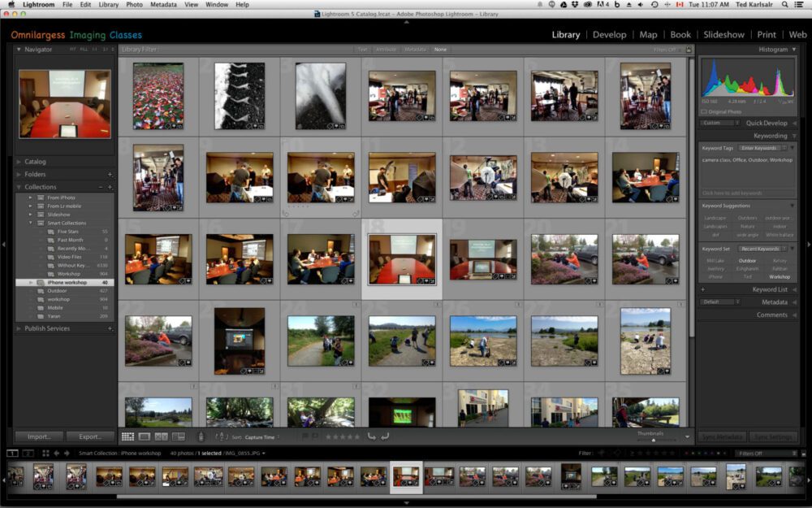This screenshot has height=508, width=812.
Task: Click the keyword tags text field
Action: coord(747,174)
